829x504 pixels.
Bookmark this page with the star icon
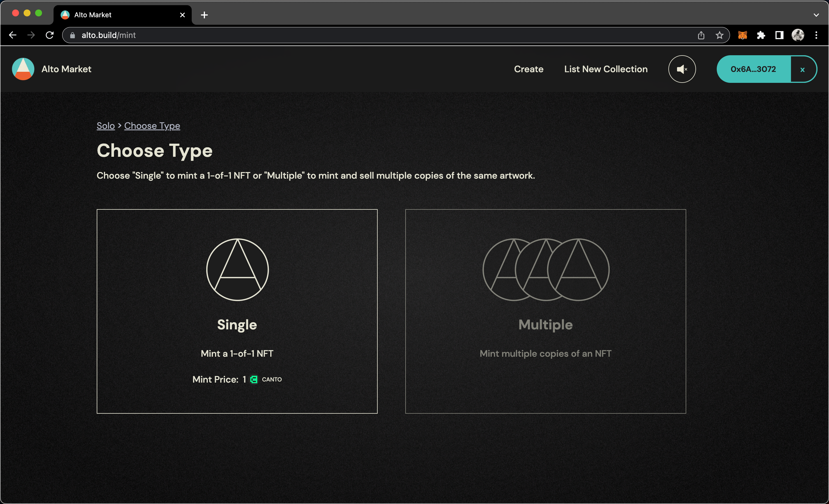pos(719,35)
